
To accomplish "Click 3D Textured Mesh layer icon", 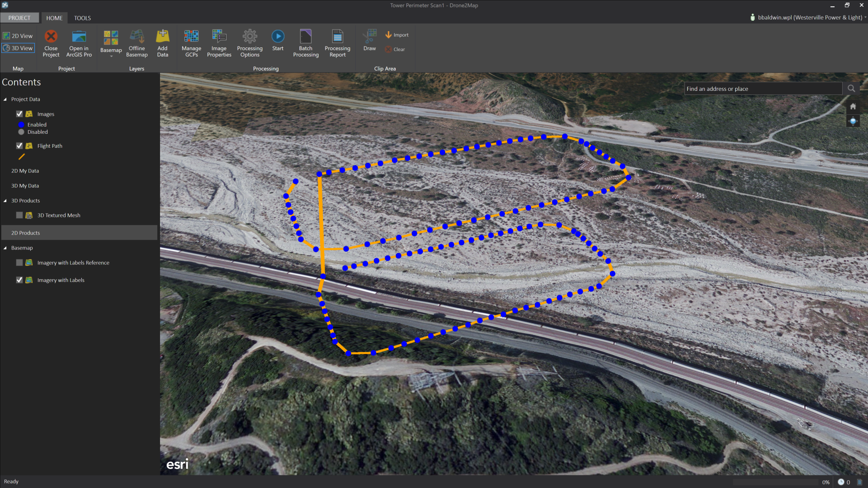I will [29, 215].
